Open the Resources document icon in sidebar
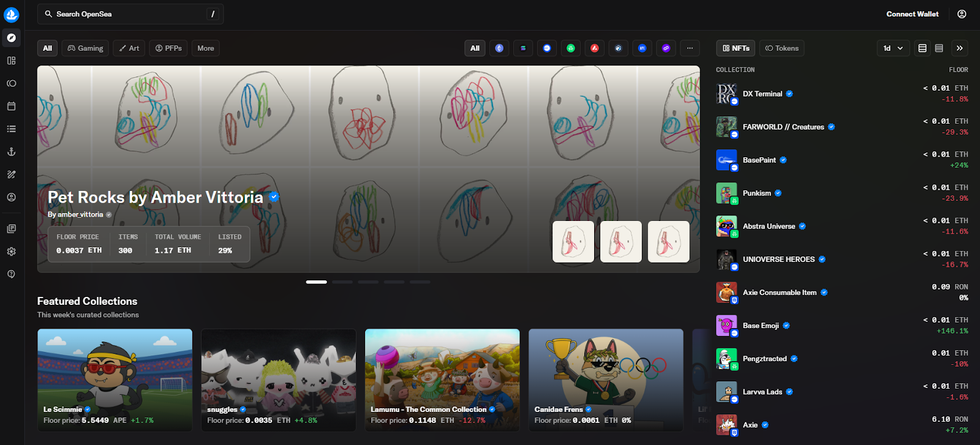The height and width of the screenshot is (445, 980). [11, 228]
